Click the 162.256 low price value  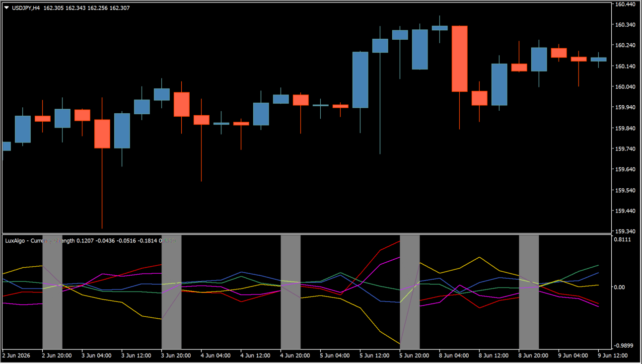(x=98, y=8)
